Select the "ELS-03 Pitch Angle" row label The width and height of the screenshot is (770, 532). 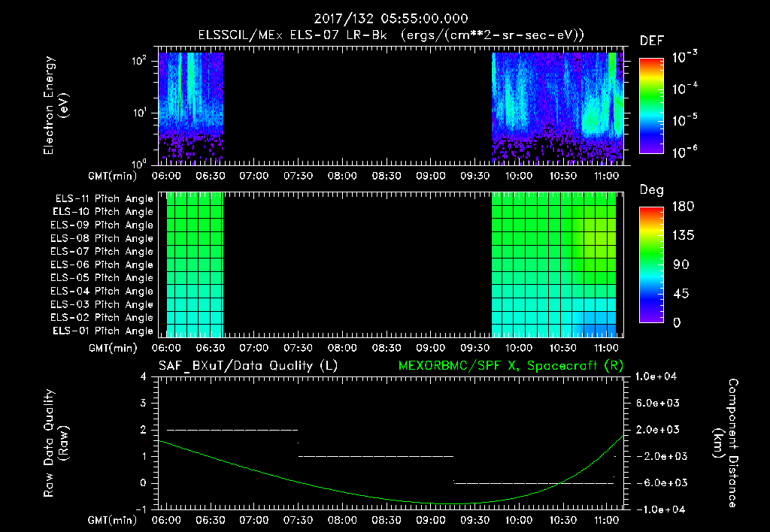[102, 305]
